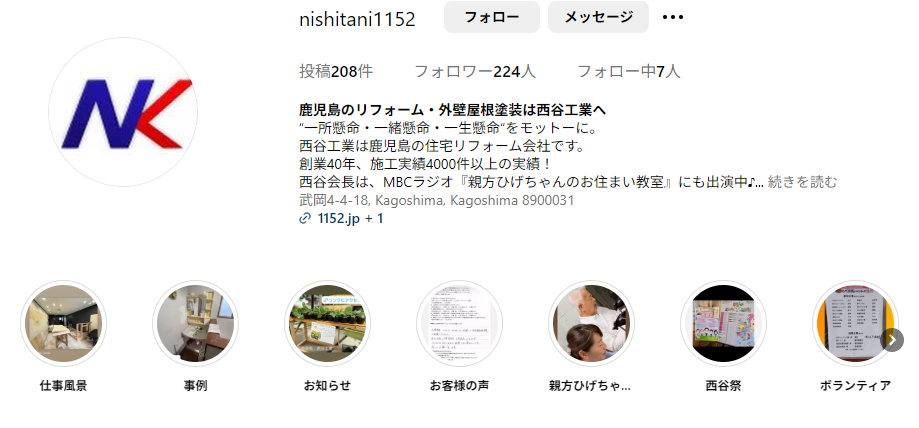
Task: Open the 西谷祭 highlight circle
Action: point(723,323)
